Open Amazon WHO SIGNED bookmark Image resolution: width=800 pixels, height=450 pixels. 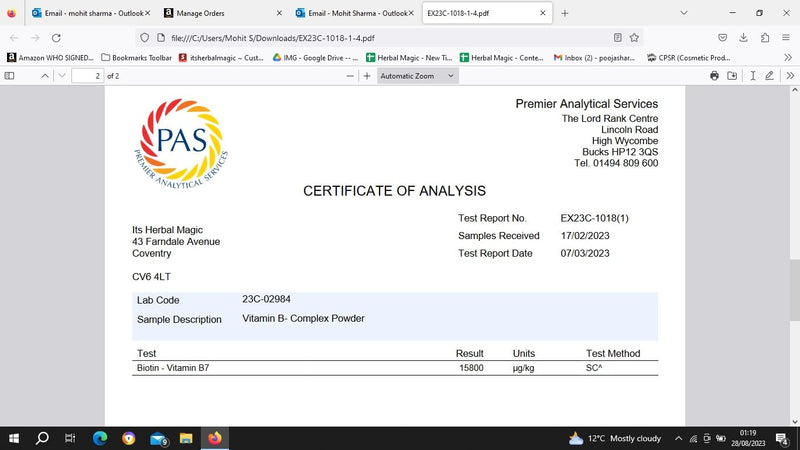(x=51, y=58)
